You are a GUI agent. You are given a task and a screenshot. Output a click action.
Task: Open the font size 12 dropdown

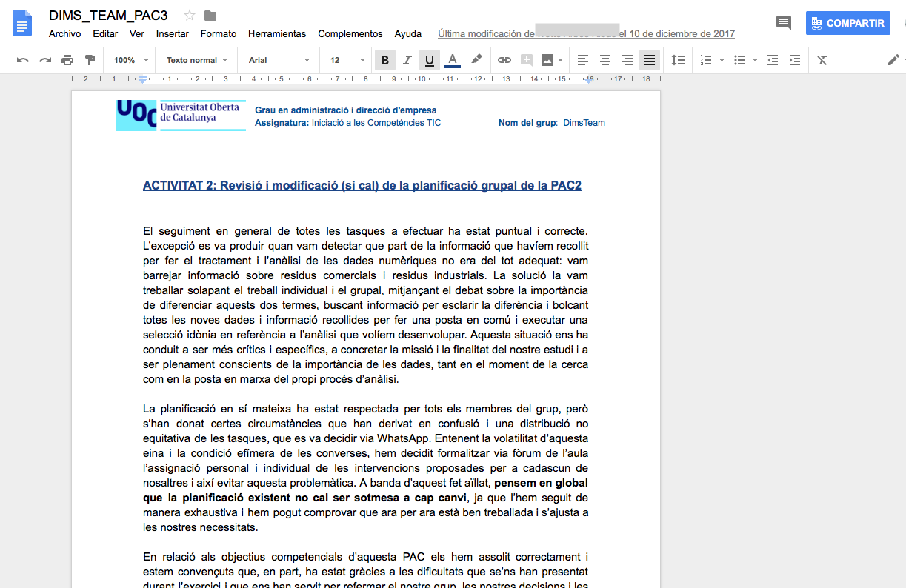pos(347,60)
